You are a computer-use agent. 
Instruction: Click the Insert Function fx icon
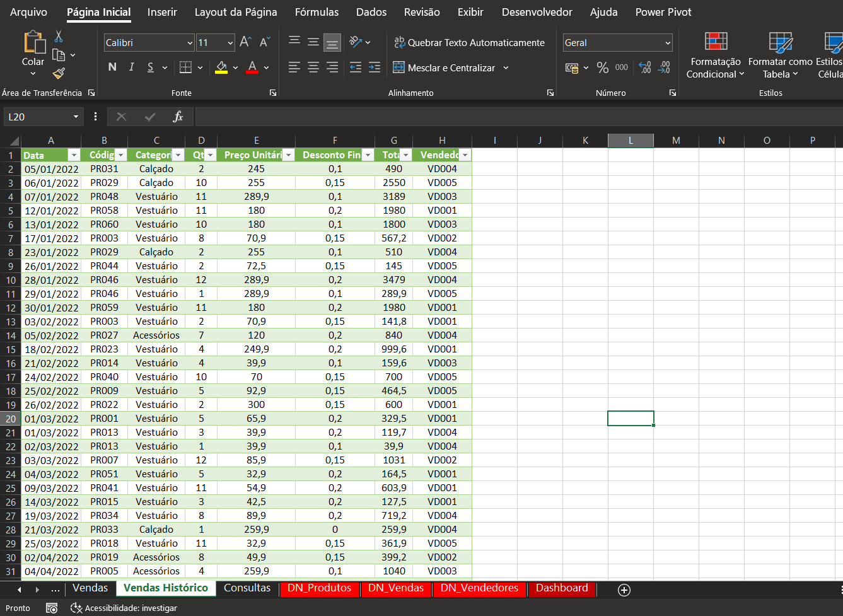pos(178,117)
